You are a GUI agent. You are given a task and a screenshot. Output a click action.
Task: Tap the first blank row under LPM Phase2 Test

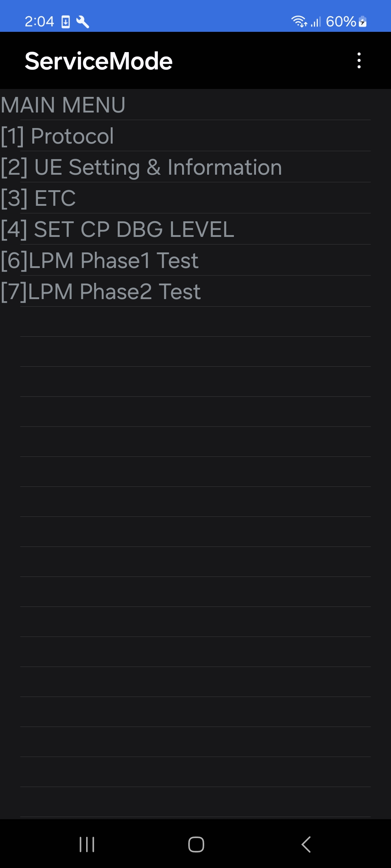coord(195,322)
